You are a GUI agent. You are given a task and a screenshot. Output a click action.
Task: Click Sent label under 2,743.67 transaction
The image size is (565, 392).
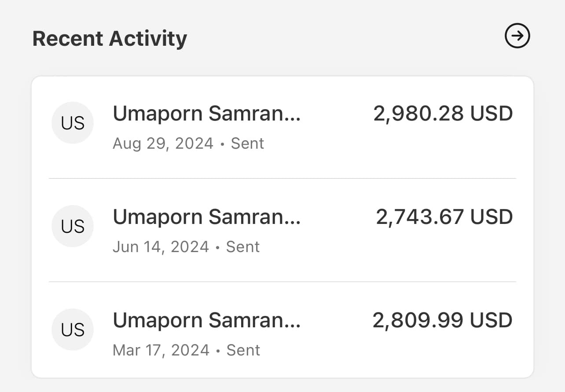pos(243,247)
